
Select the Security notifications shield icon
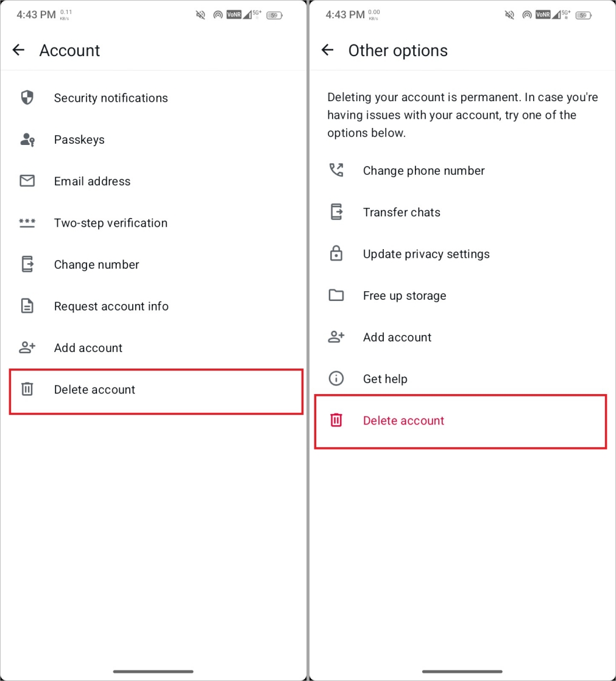27,97
